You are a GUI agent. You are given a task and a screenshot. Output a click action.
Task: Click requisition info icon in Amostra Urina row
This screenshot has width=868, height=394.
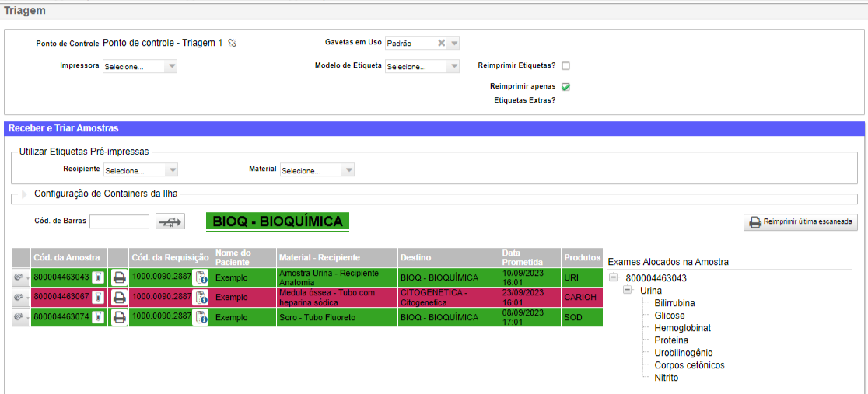[201, 277]
